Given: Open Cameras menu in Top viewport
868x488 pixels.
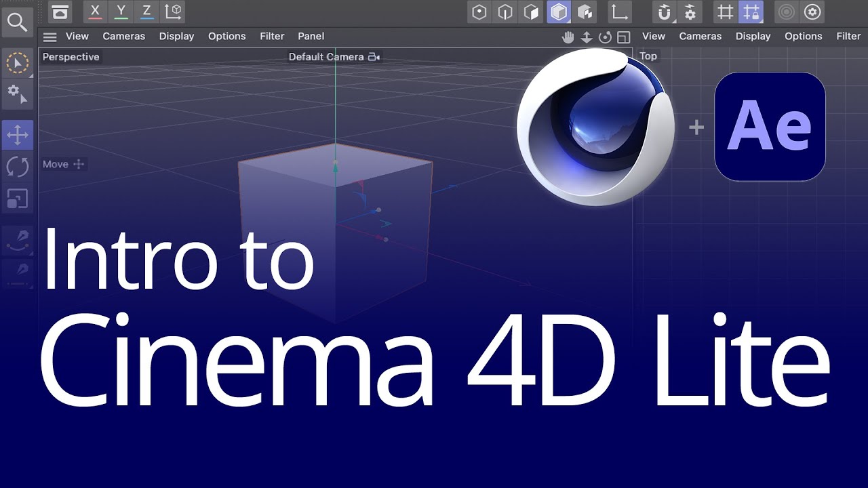Looking at the screenshot, I should tap(700, 36).
